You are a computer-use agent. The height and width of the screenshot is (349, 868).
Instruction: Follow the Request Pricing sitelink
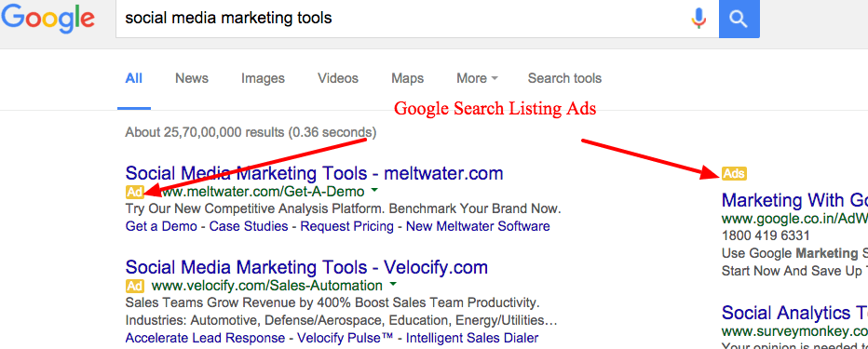347,226
